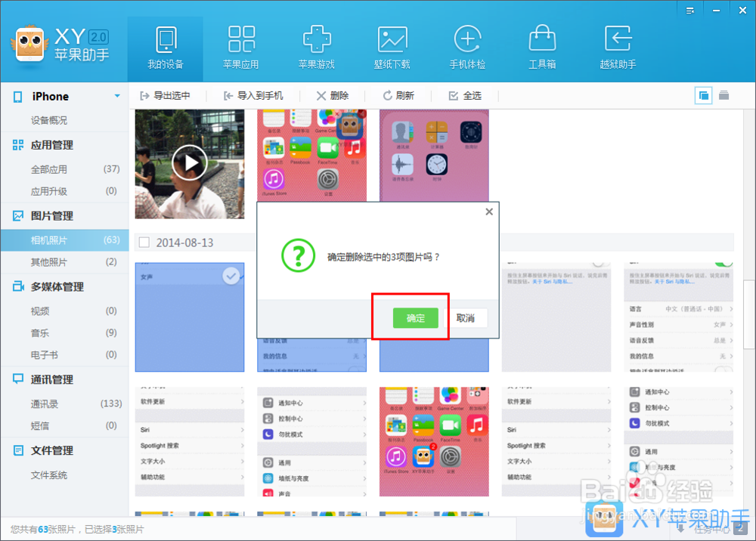Switch to thumbnail grid view icon

[x=703, y=95]
